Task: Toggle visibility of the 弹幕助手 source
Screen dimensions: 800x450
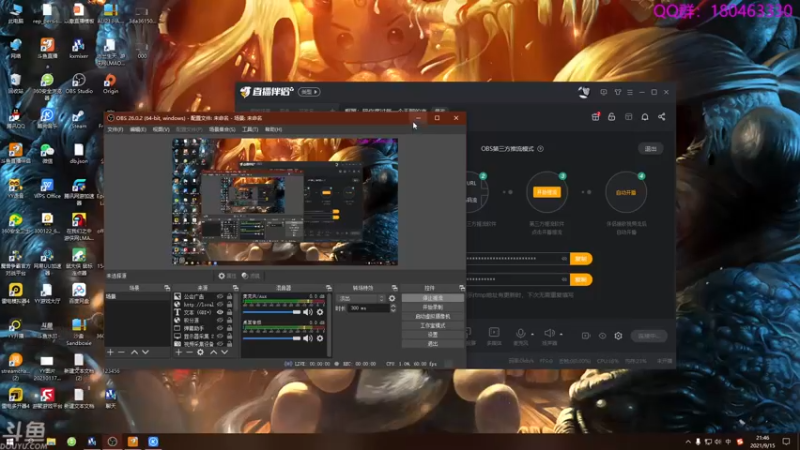Action: coord(220,328)
